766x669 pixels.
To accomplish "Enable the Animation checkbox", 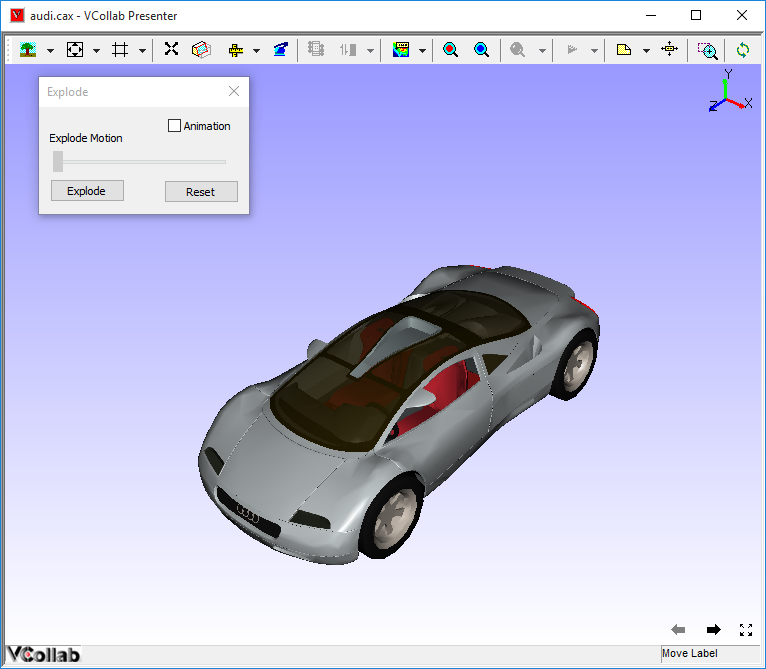I will 174,126.
